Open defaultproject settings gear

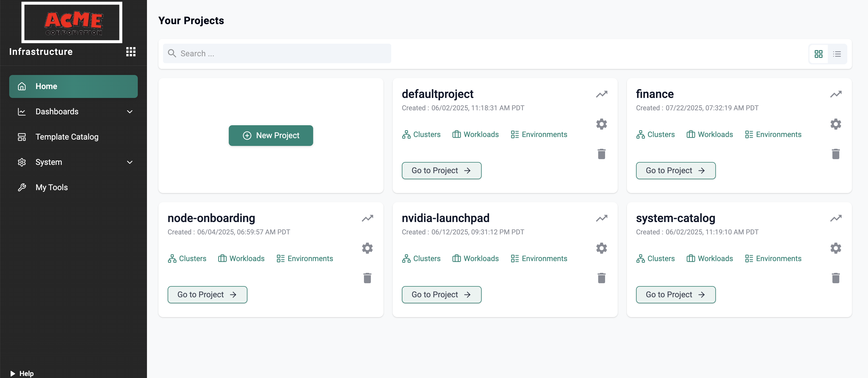[601, 124]
